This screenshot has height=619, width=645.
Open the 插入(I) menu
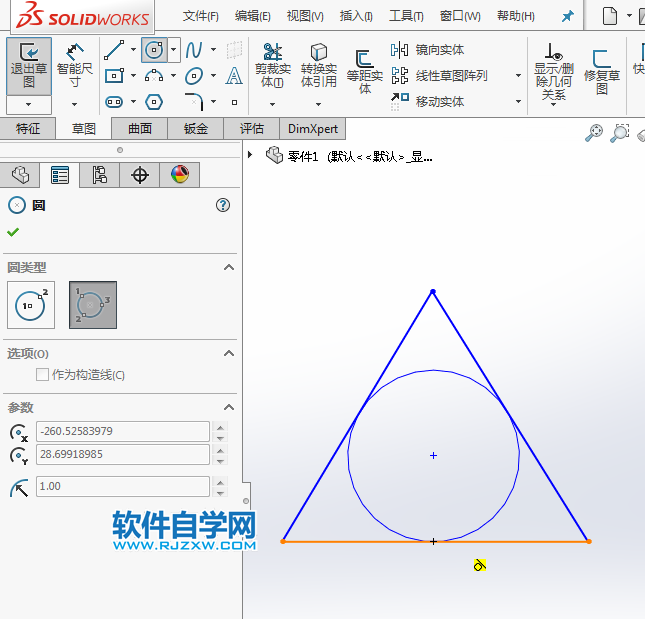[356, 16]
